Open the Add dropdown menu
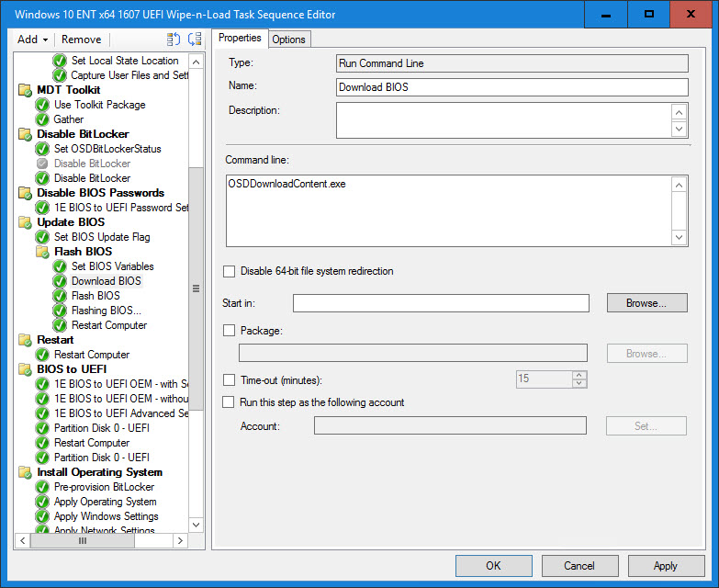 pyautogui.click(x=32, y=40)
